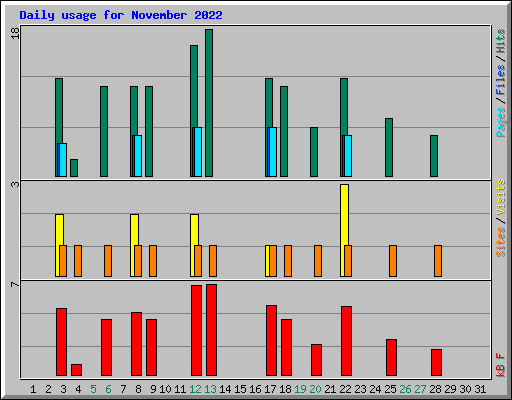The width and height of the screenshot is (512, 400).
Task: Select the green hits bar for day 6
Action: [x=104, y=131]
